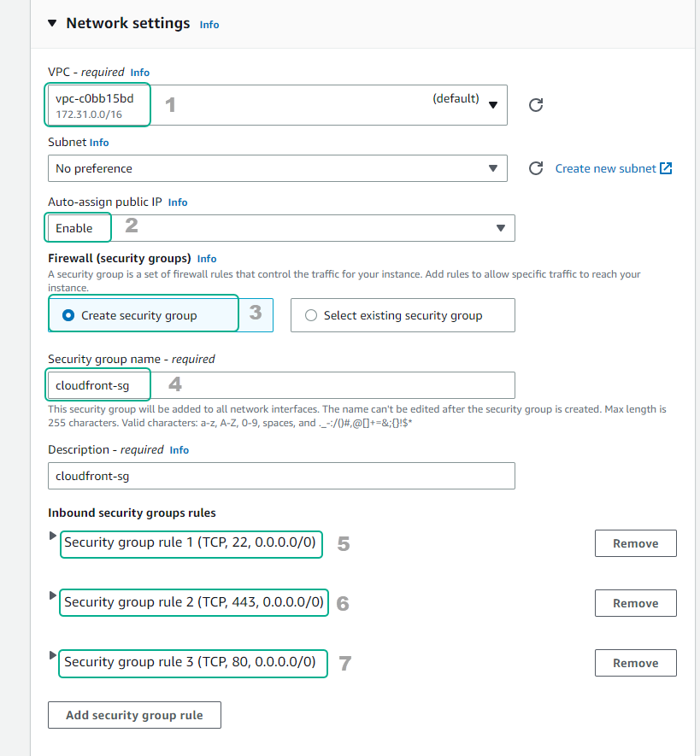Click the Description text field

point(280,475)
